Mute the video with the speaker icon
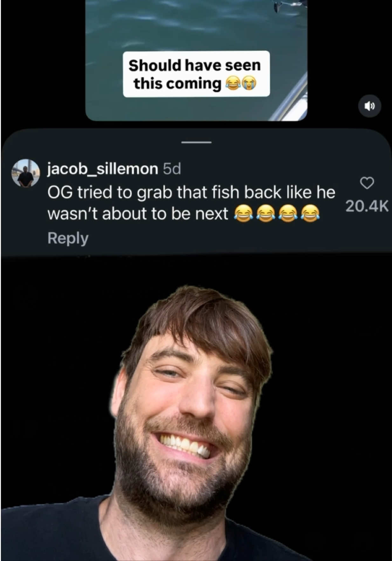Screen dimensions: 392x561 (x=369, y=106)
